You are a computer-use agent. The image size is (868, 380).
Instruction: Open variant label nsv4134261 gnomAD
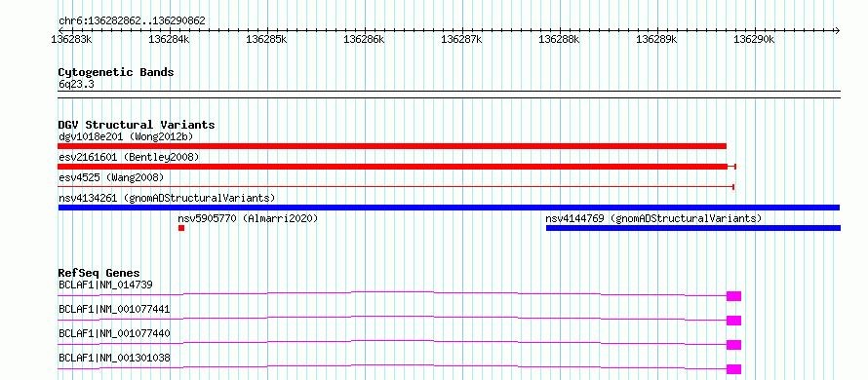pyautogui.click(x=167, y=198)
